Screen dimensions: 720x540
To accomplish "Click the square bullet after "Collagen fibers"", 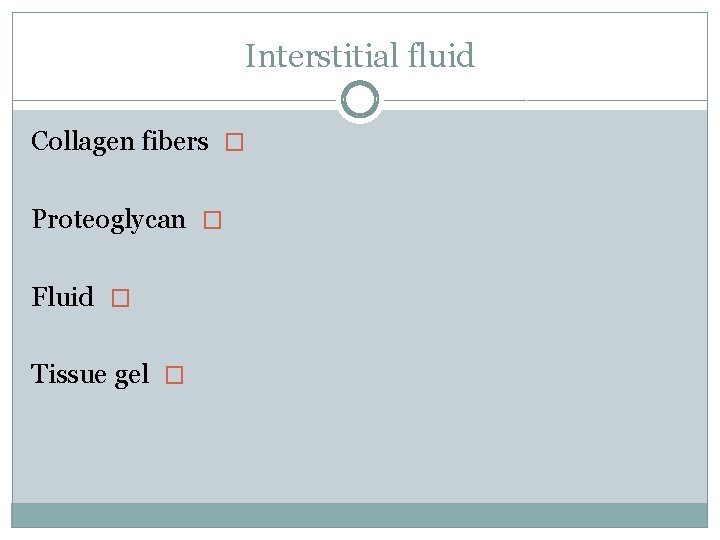I will (234, 143).
